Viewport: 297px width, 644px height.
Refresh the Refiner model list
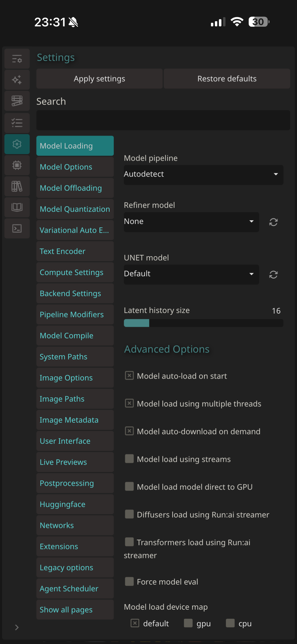click(273, 222)
